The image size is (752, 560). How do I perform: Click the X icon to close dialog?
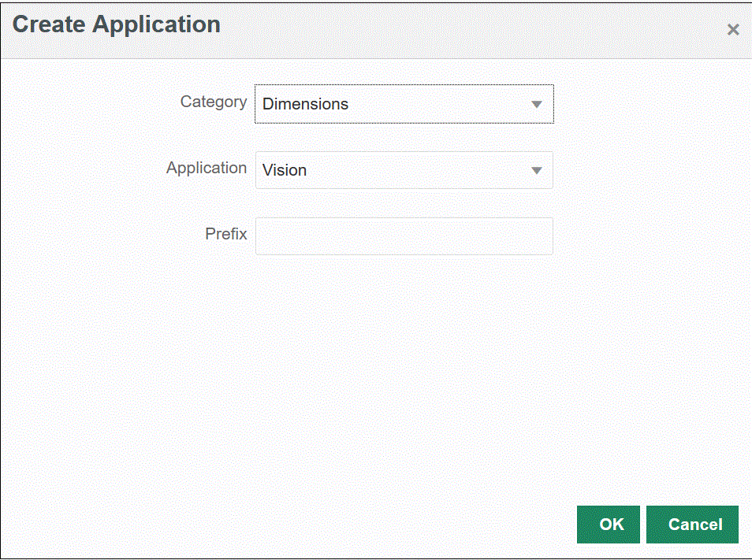[x=732, y=29]
